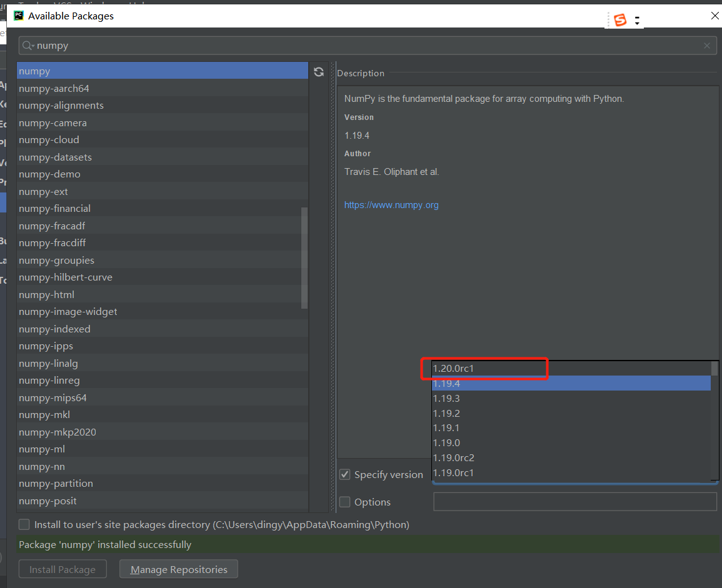Click the Sogou input method icon
Image resolution: width=722 pixels, height=588 pixels.
click(620, 20)
